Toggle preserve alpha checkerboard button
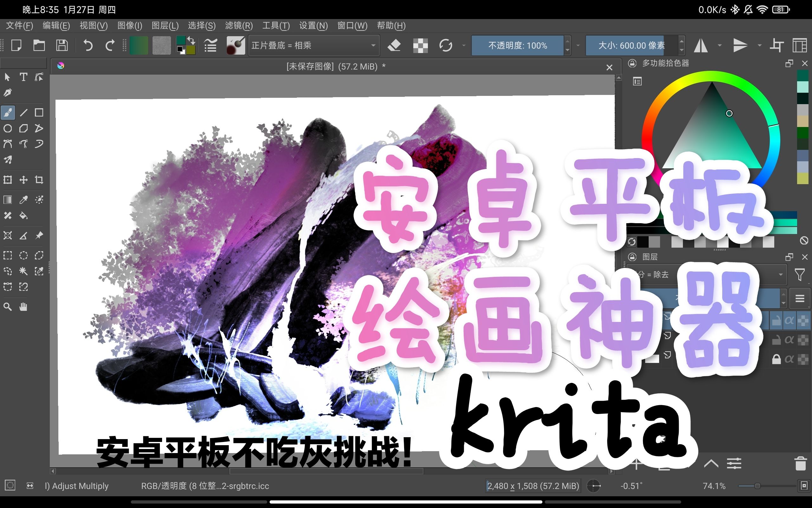This screenshot has width=812, height=508. [420, 45]
